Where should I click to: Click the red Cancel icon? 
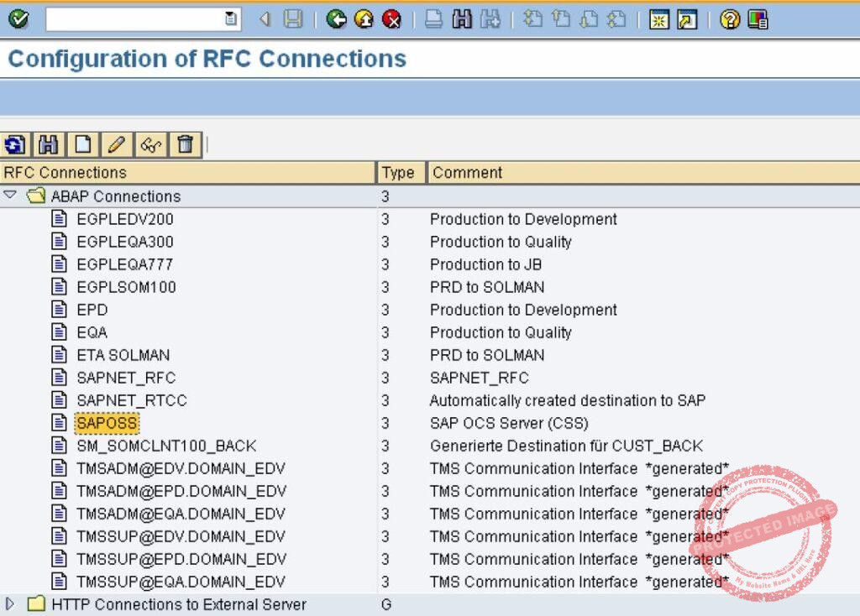click(x=391, y=18)
